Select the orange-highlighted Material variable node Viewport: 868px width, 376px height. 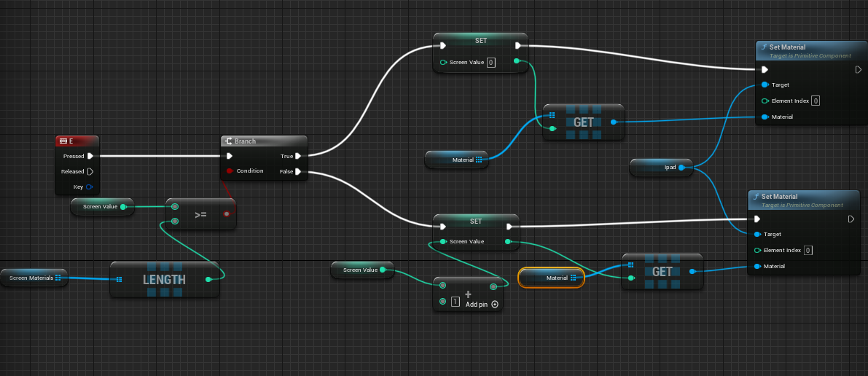coord(552,278)
